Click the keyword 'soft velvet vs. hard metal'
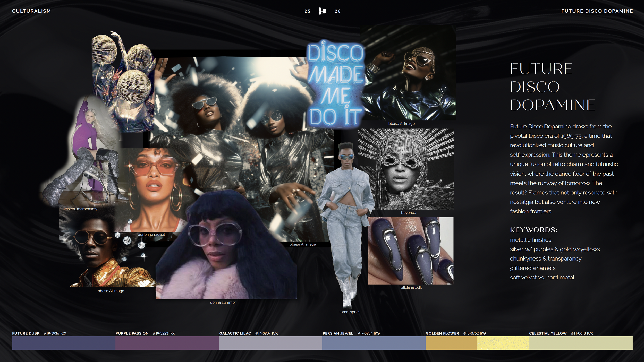Viewport: 644px width, 362px height. pyautogui.click(x=542, y=277)
